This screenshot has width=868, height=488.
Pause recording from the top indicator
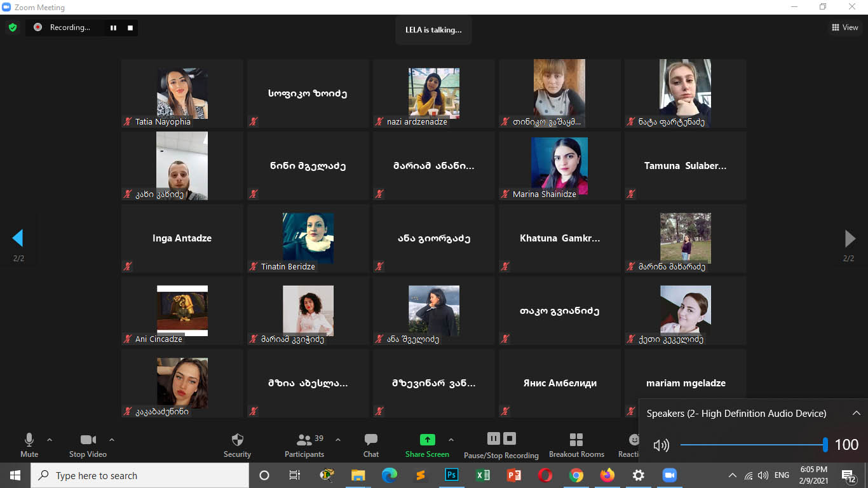114,27
